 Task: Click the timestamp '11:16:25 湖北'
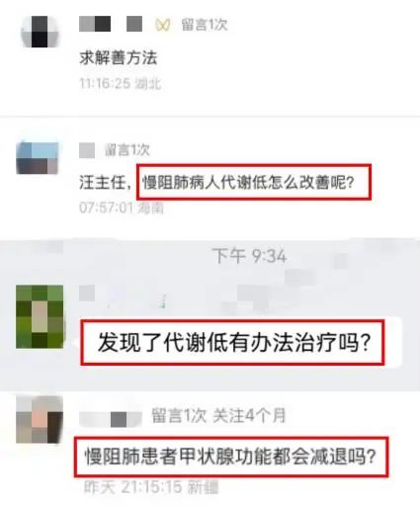pos(121,84)
